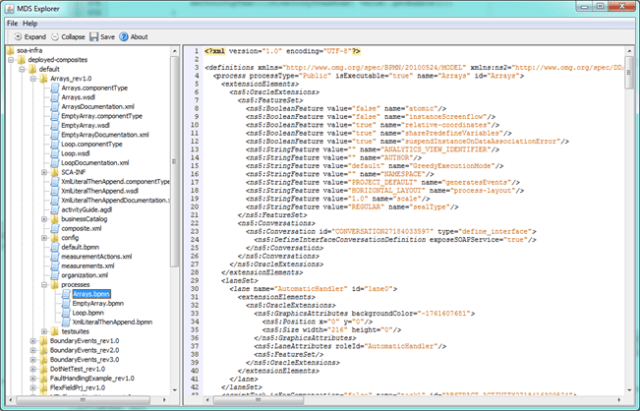Click the laneSet tag on line 29
640x411 pixels.
pos(240,281)
